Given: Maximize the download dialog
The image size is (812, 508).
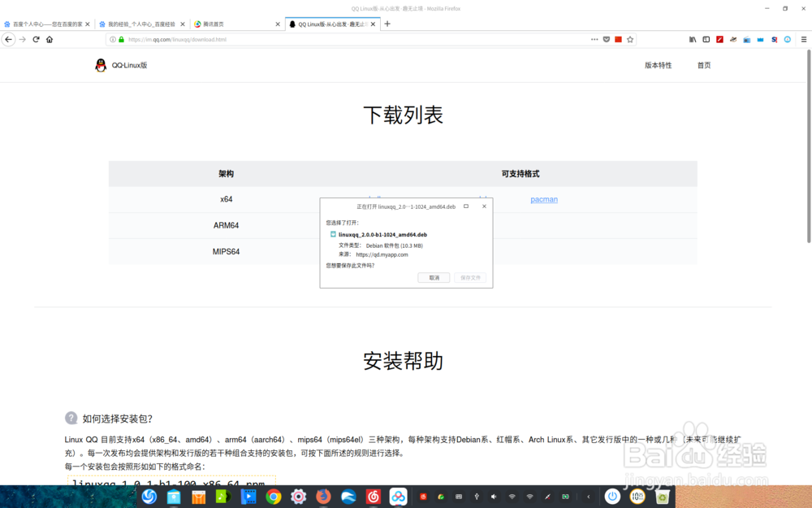Looking at the screenshot, I should tap(466, 206).
